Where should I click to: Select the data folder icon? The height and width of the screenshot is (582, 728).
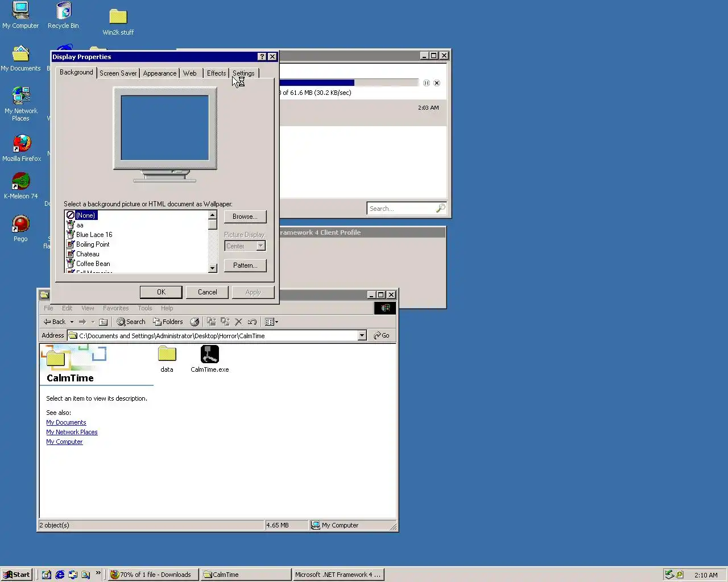(167, 359)
